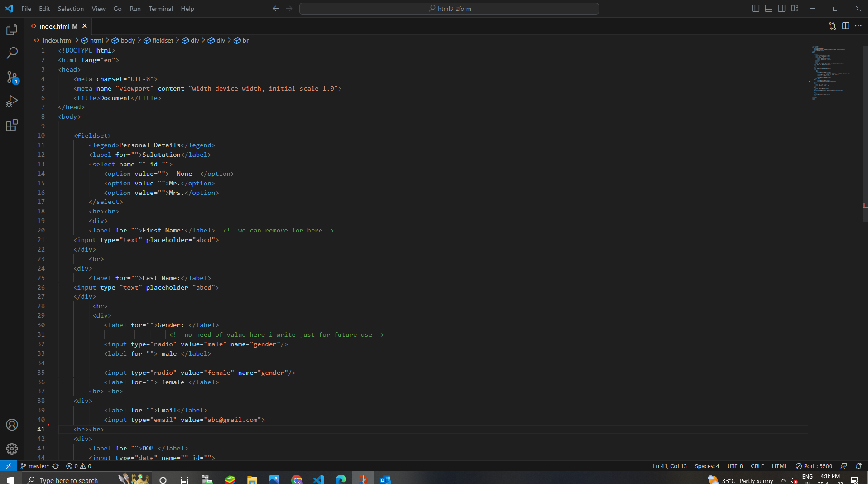
Task: Toggle the secondary sidebar
Action: pyautogui.click(x=782, y=8)
